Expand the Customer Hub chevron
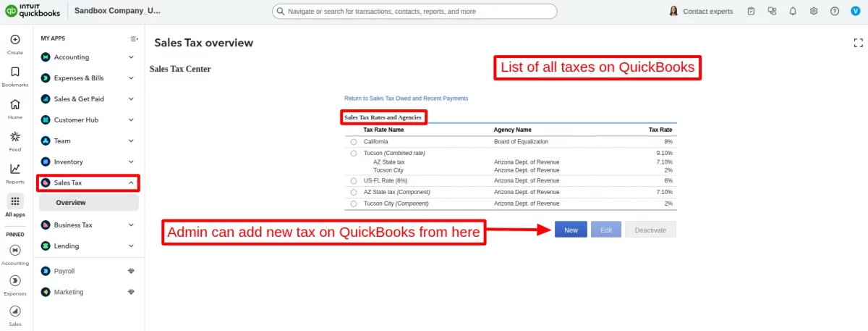The image size is (868, 331). (x=131, y=120)
